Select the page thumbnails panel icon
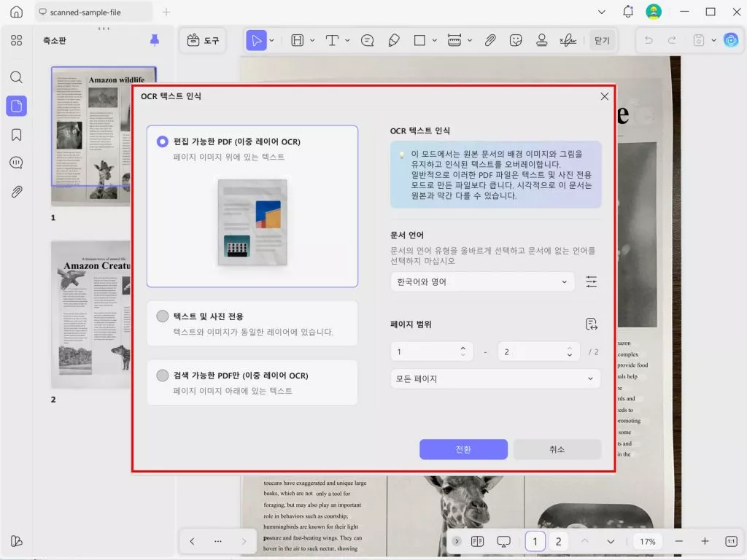This screenshot has width=747, height=560. (16, 106)
